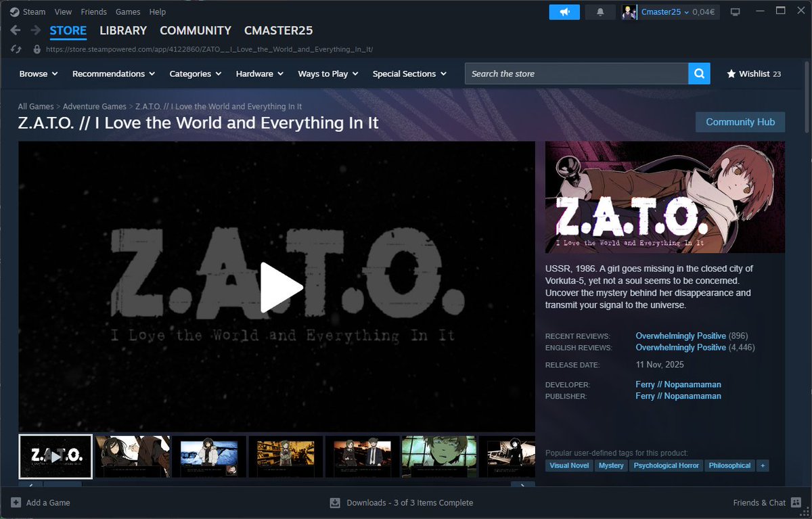Open English reviews Overwhelmingly Positive link

[681, 347]
